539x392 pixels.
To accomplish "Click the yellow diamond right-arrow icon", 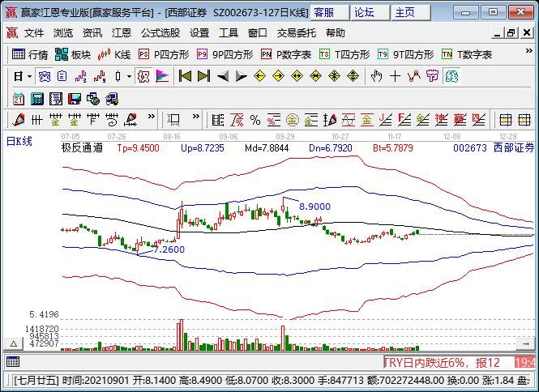I will pyautogui.click(x=279, y=76).
